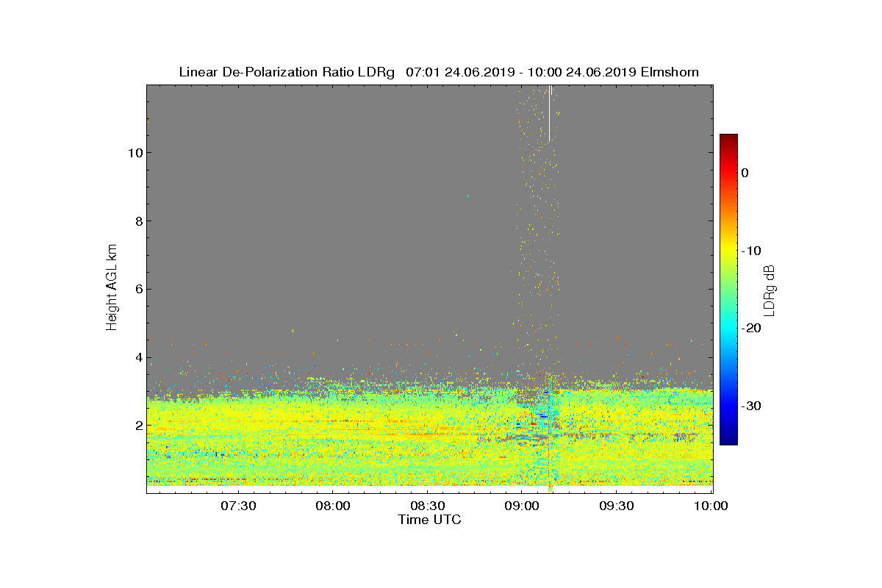
Task: Click the 07:30 time axis label
Action: coord(237,506)
